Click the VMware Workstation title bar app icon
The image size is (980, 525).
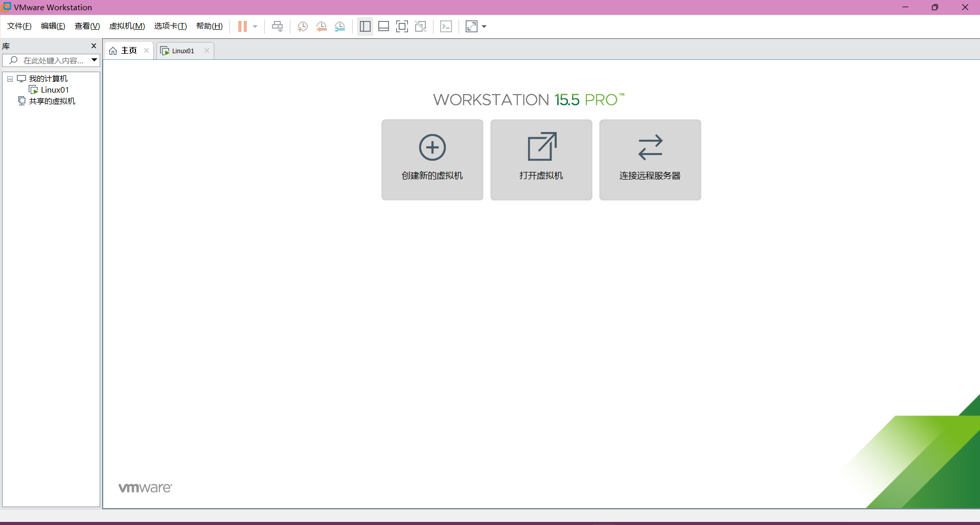coord(7,7)
